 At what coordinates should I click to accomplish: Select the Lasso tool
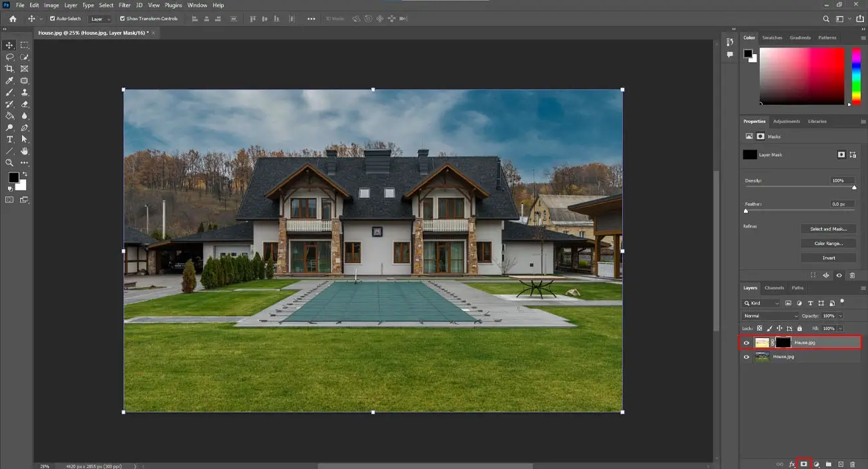tap(9, 57)
